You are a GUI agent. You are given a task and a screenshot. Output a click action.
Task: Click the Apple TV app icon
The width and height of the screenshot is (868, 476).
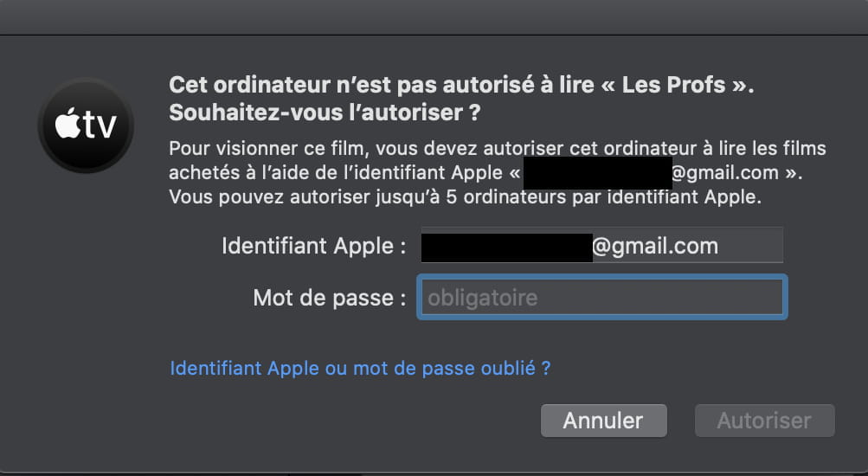pyautogui.click(x=86, y=125)
